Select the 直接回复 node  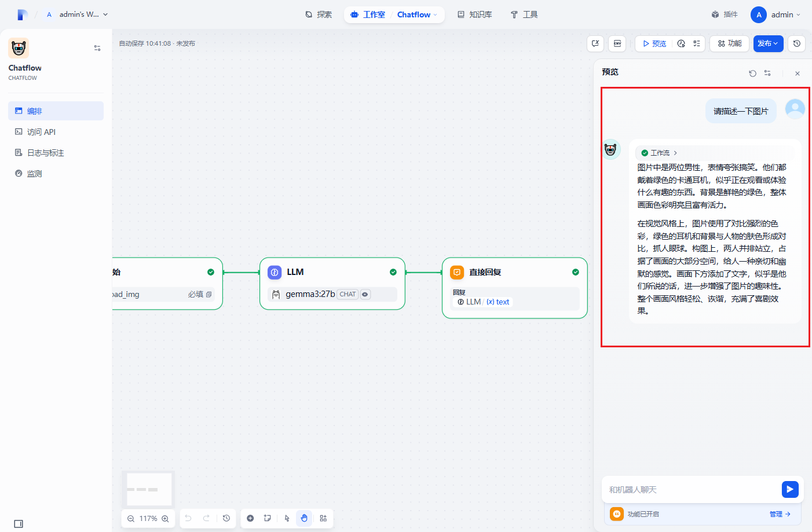pyautogui.click(x=515, y=288)
